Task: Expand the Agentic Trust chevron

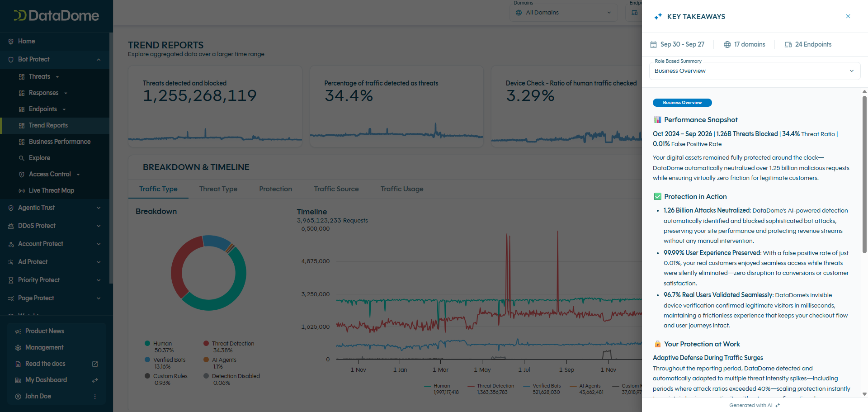Action: [x=99, y=208]
